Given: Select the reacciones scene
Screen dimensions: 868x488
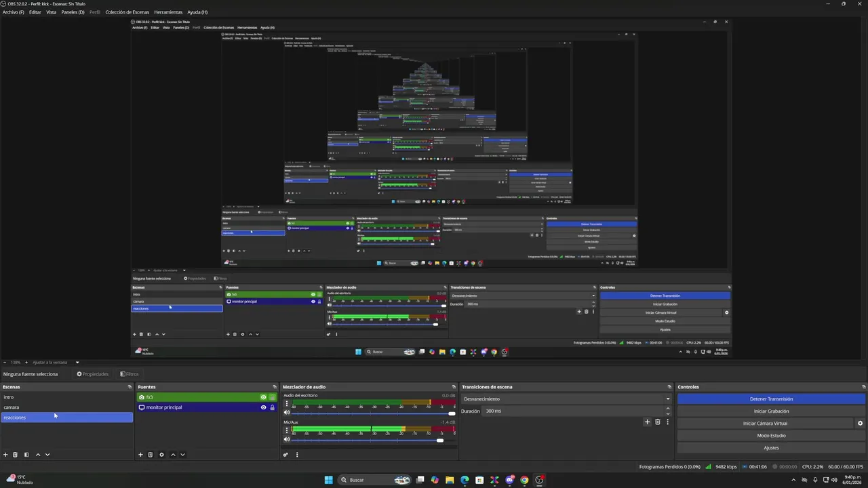Looking at the screenshot, I should 66,418.
